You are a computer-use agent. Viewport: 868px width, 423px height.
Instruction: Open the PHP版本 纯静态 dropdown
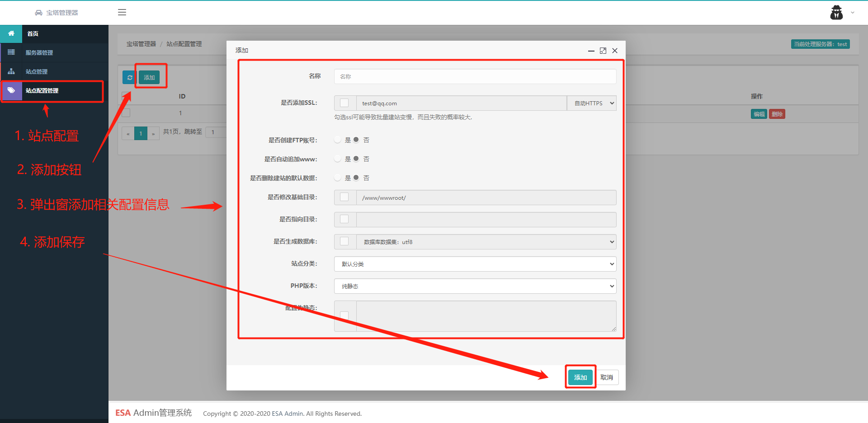(x=475, y=286)
